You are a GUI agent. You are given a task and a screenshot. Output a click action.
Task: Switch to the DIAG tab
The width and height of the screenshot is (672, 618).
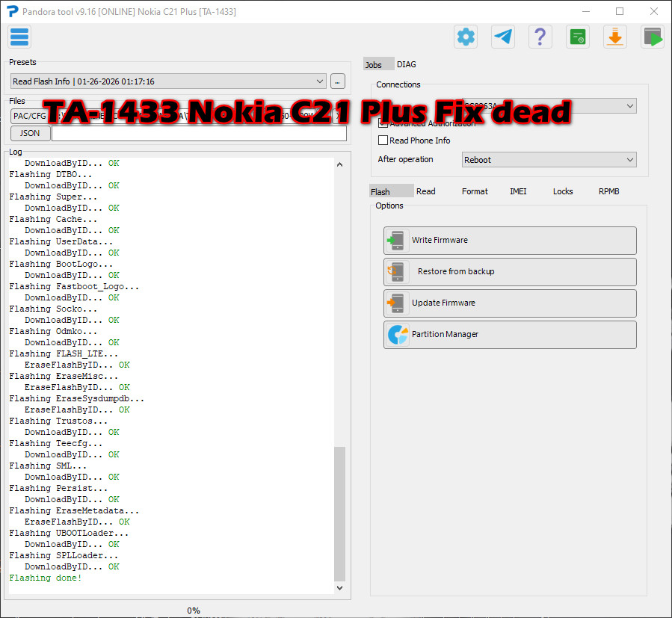407,64
